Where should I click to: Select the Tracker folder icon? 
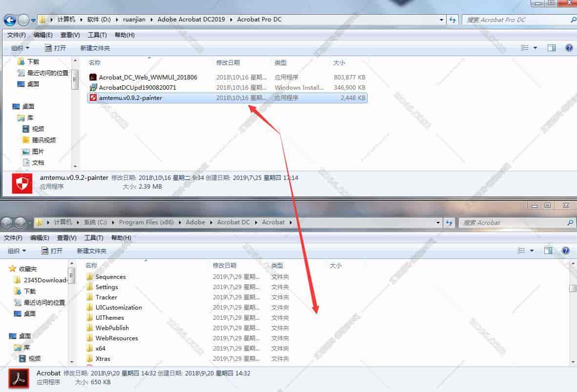89,297
